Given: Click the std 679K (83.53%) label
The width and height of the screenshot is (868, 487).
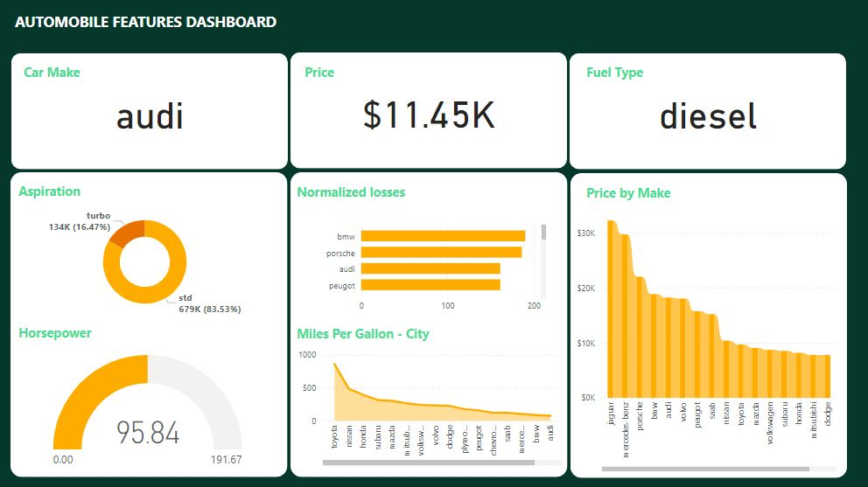Looking at the screenshot, I should click(209, 303).
